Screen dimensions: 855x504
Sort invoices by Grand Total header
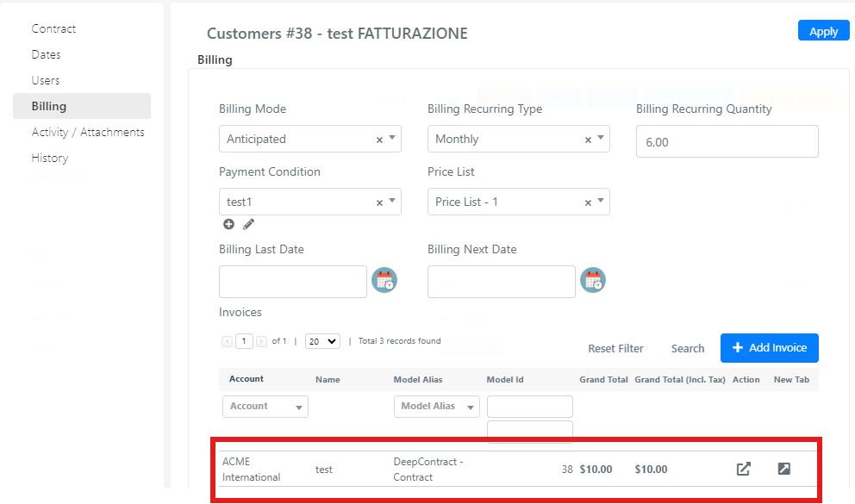click(603, 379)
